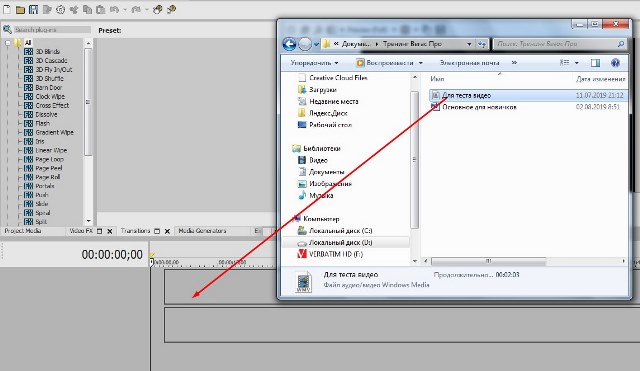Click the timecode display 00:00:00;00

(x=112, y=255)
